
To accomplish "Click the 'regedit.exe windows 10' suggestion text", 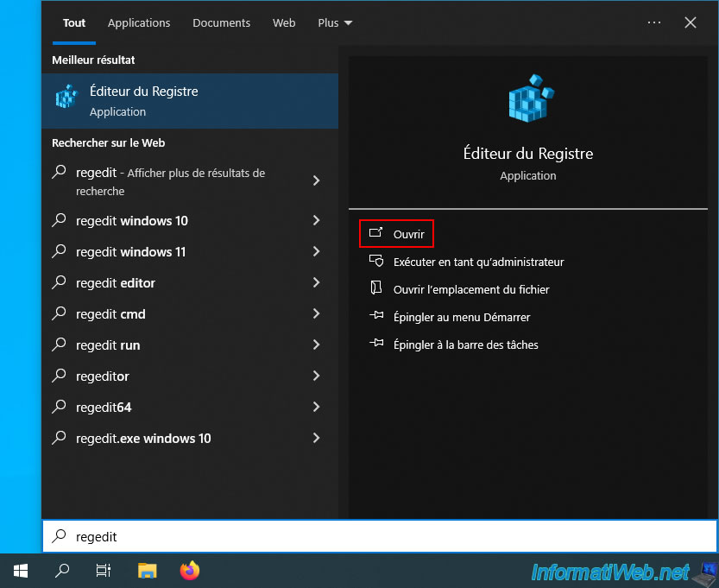I will tap(143, 439).
